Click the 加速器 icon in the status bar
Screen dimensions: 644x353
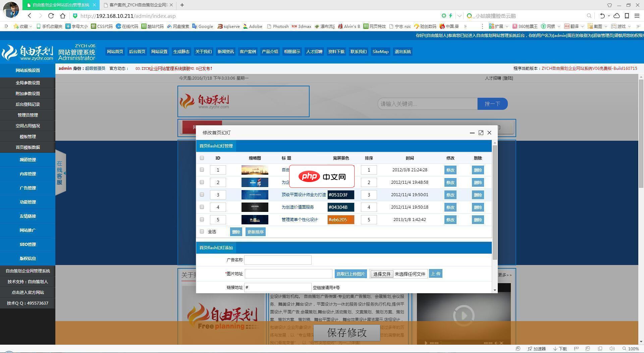point(536,349)
